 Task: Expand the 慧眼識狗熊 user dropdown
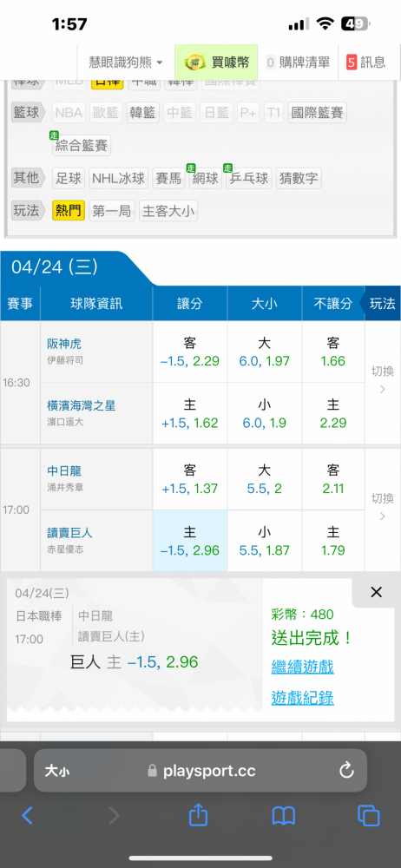point(126,62)
